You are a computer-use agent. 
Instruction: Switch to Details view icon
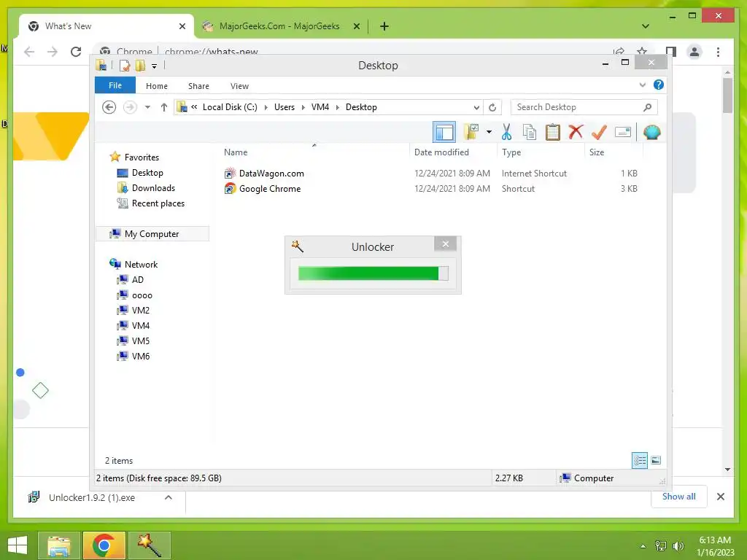640,460
